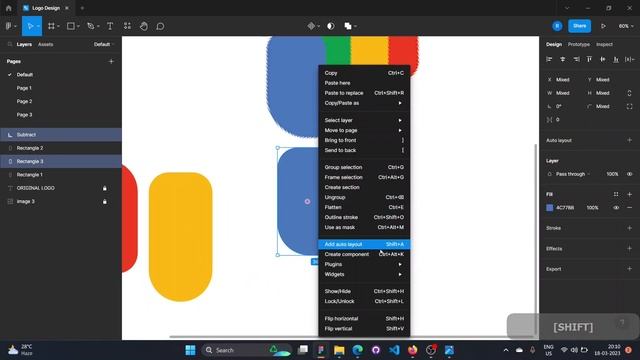Select the Move tool
Viewport: 640px width, 360px height.
tap(30, 26)
